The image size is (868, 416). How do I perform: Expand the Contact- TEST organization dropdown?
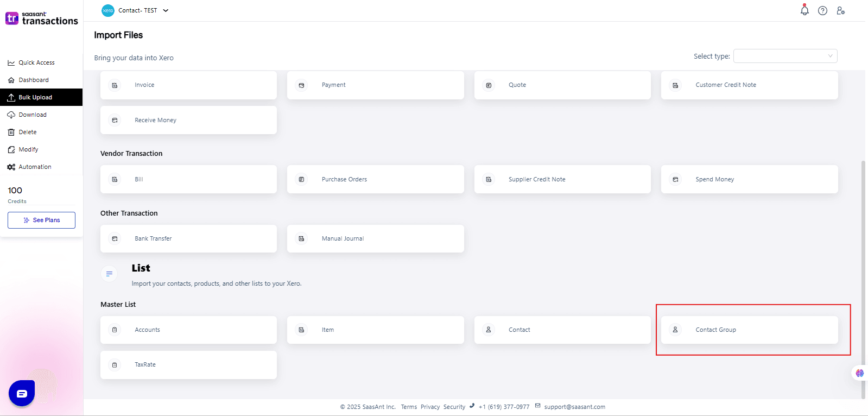tap(166, 10)
